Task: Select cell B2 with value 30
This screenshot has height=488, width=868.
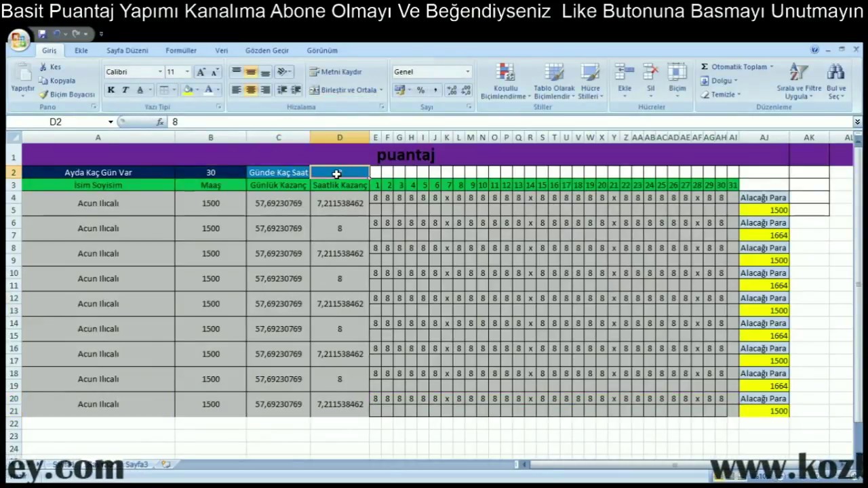Action: [210, 173]
